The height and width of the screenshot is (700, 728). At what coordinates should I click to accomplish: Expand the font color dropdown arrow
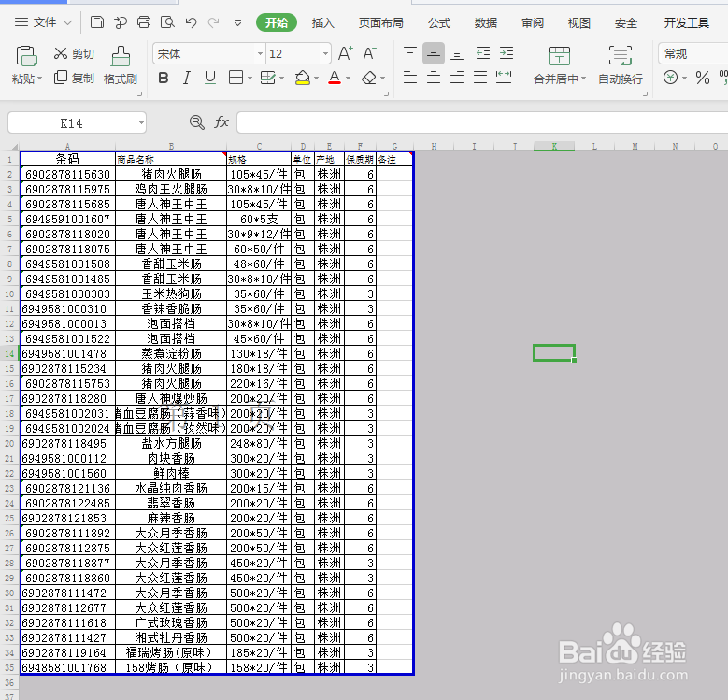[349, 78]
